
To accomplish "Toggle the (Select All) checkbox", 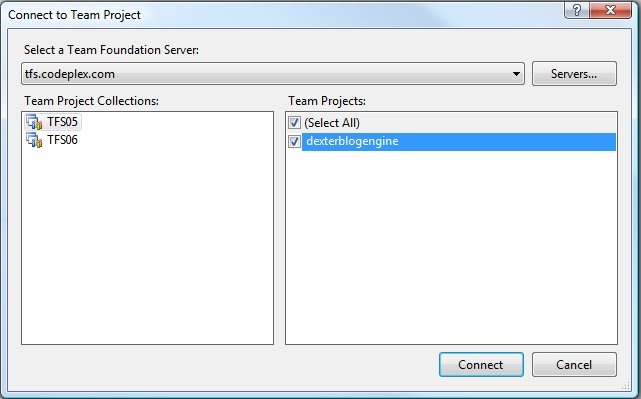I will (294, 123).
